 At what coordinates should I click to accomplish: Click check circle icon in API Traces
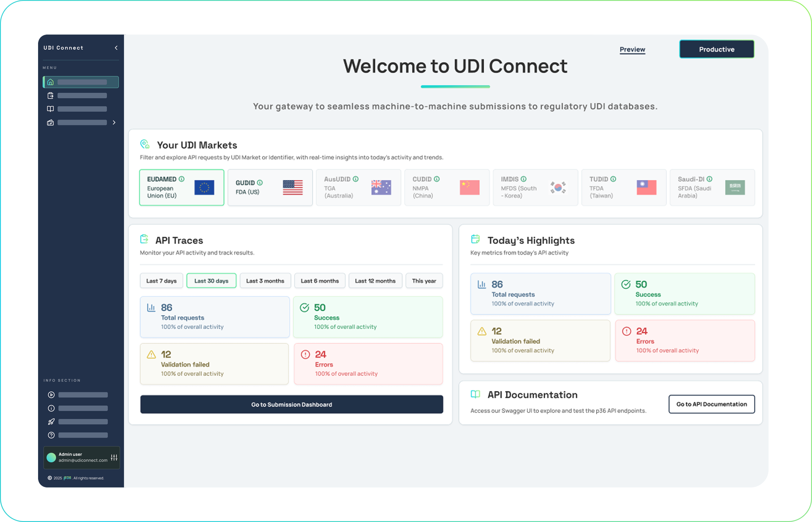[x=305, y=307]
